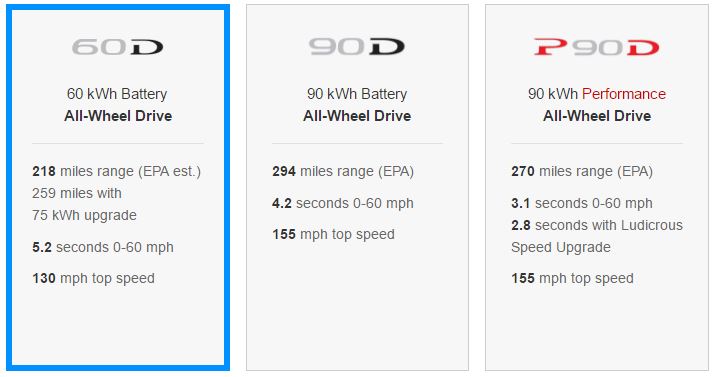Choose the 90 kWh Battery card
The height and width of the screenshot is (377, 719).
pos(357,188)
